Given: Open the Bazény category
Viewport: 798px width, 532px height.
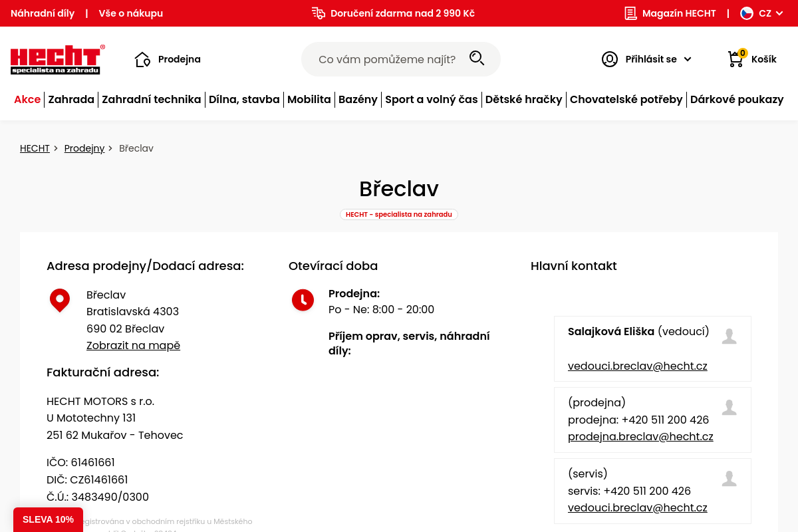Looking at the screenshot, I should [358, 100].
